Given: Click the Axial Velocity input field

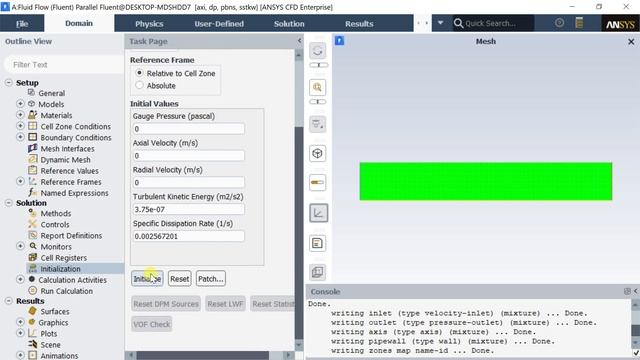Looking at the screenshot, I should pyautogui.click(x=188, y=156).
